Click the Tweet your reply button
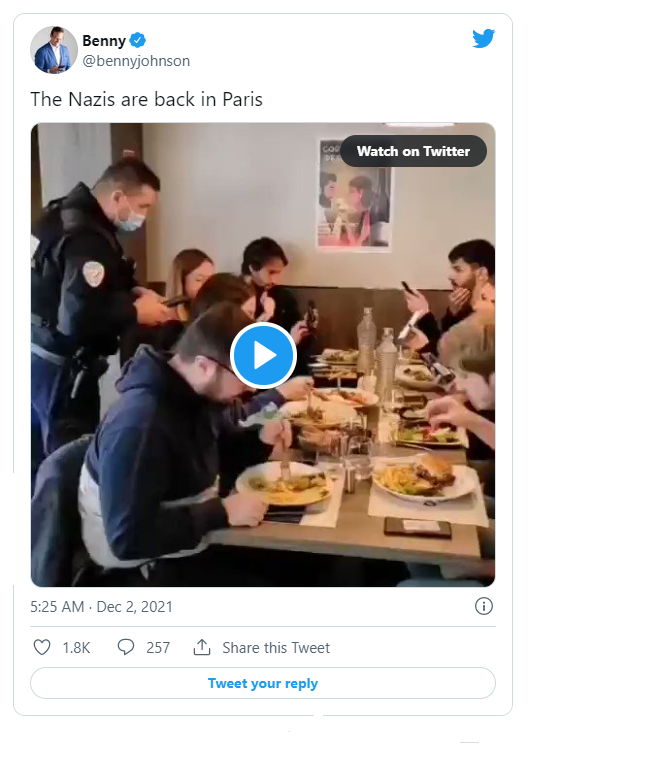The height and width of the screenshot is (778, 646). coord(263,683)
